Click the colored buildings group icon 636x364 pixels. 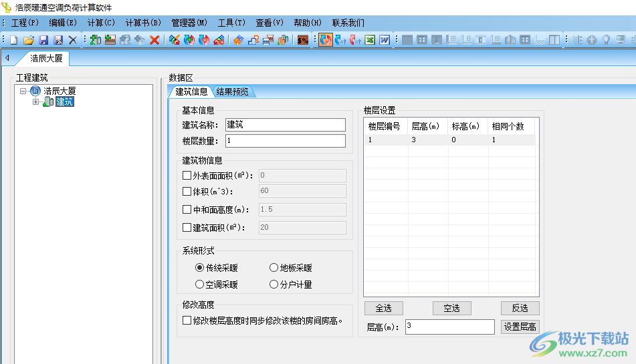(x=283, y=39)
